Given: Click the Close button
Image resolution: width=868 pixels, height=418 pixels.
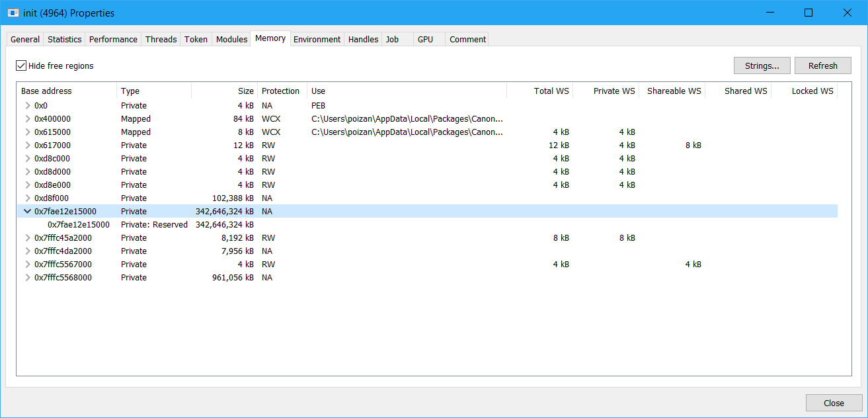Looking at the screenshot, I should 833,402.
